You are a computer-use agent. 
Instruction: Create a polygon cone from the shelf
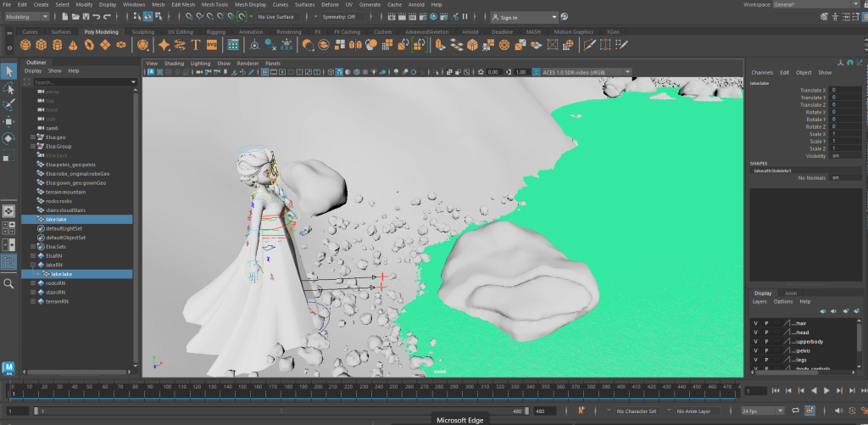pyautogui.click(x=73, y=45)
